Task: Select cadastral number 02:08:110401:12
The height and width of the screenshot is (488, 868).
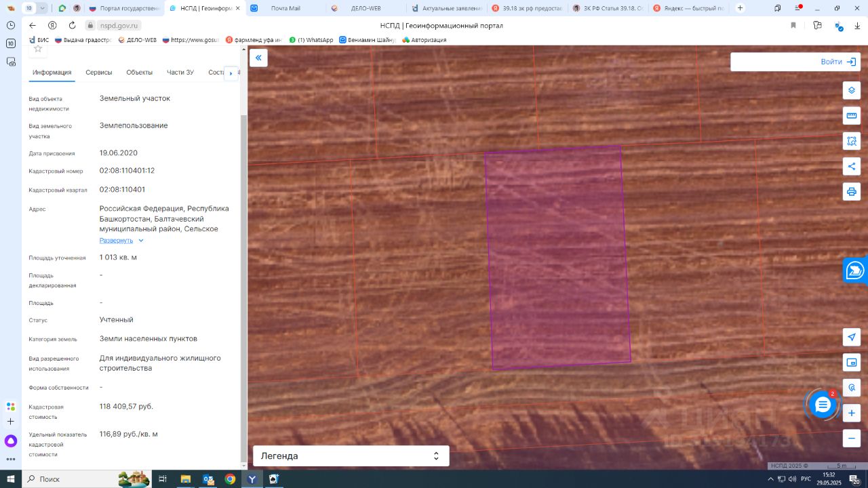Action: 127,171
